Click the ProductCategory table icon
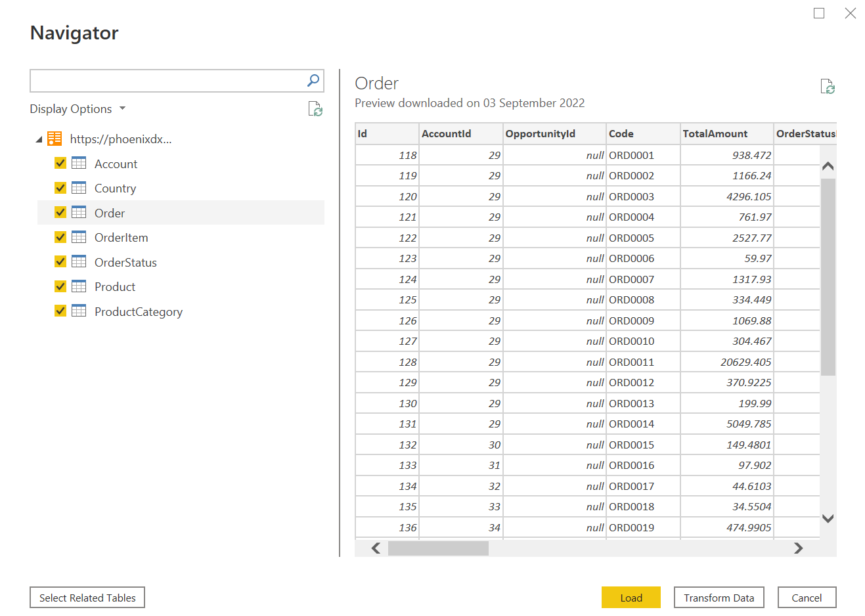The height and width of the screenshot is (616, 865). pyautogui.click(x=79, y=311)
